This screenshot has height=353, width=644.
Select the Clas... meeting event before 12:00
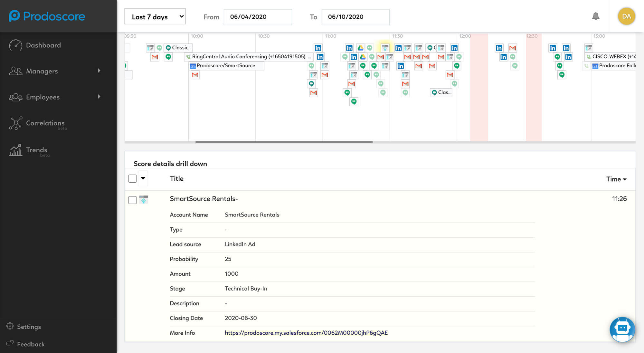tap(441, 92)
